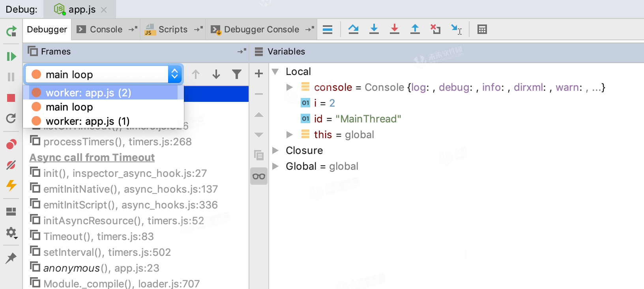Remove selected watch with minus
Screen dimensions: 644x289
point(259,94)
